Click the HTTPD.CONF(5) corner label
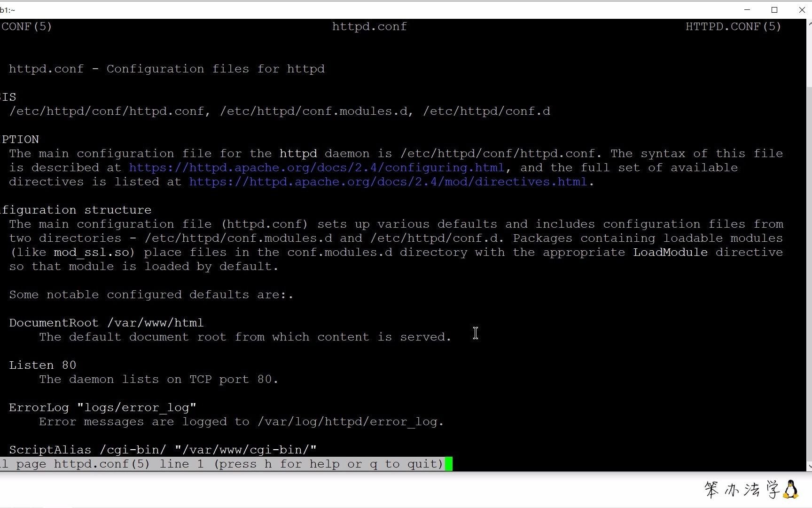This screenshot has width=812, height=508. [733, 26]
